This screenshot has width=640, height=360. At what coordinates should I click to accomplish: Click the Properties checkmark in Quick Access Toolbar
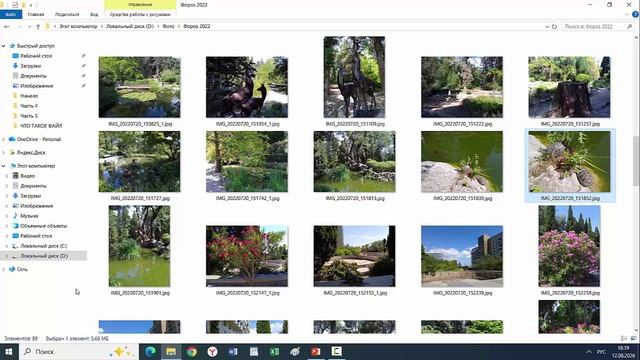tap(15, 5)
